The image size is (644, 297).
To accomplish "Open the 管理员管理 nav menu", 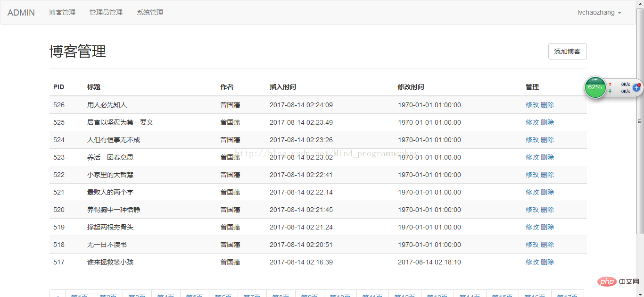I will click(x=106, y=13).
